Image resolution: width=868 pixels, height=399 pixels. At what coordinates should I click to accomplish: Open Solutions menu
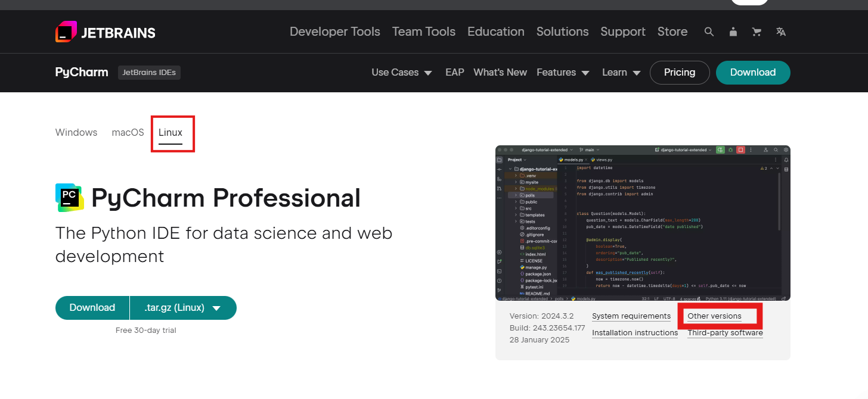563,32
